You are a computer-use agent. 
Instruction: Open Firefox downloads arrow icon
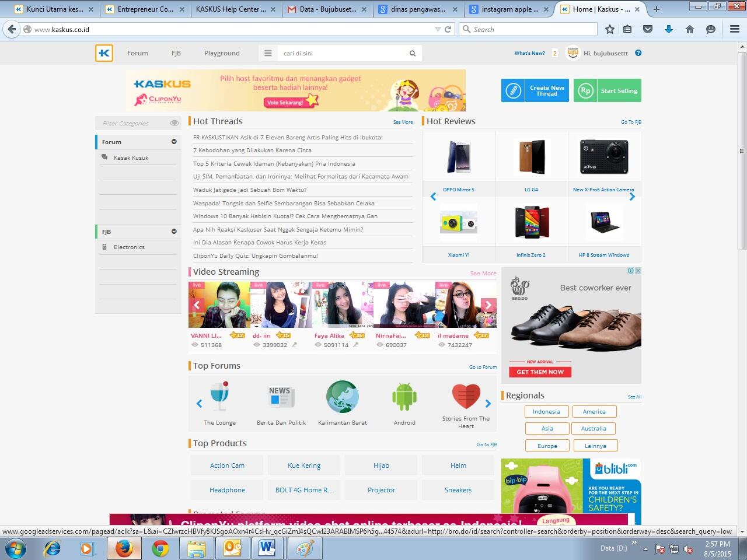click(669, 29)
